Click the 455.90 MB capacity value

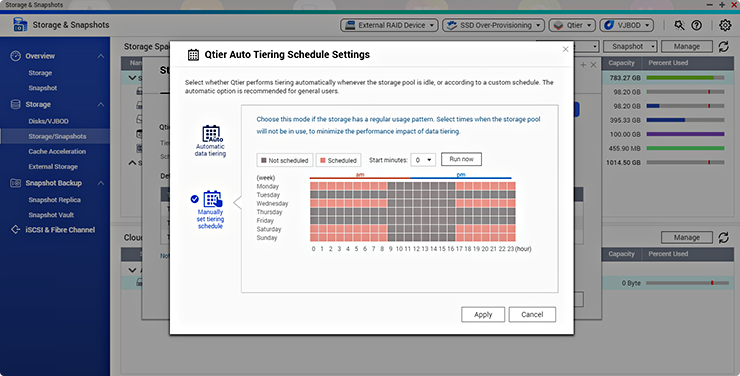click(x=624, y=148)
